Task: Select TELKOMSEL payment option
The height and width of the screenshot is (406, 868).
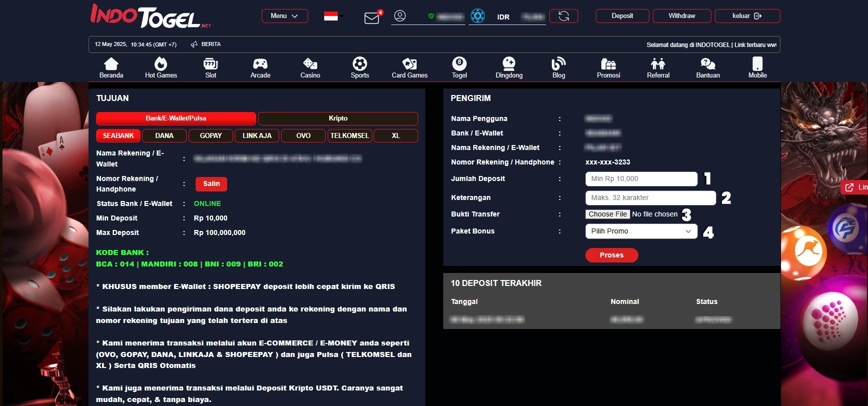Action: [x=350, y=136]
